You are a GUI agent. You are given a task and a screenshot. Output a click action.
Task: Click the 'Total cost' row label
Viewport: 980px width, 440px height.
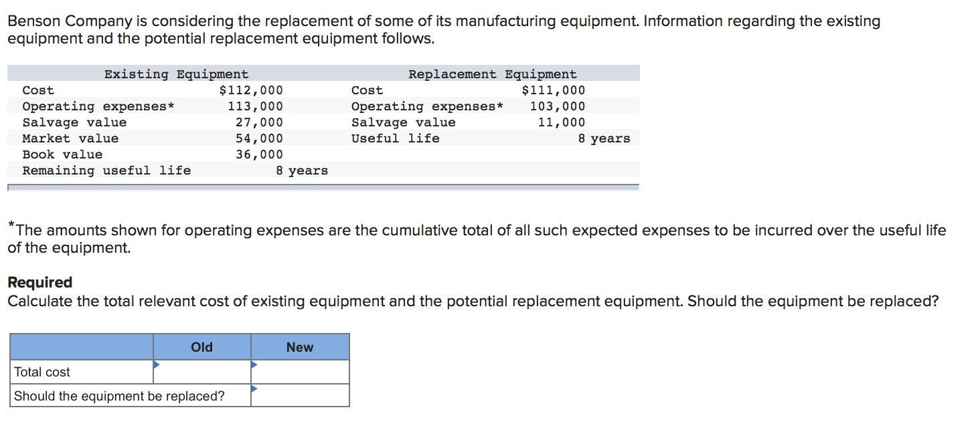coord(42,372)
